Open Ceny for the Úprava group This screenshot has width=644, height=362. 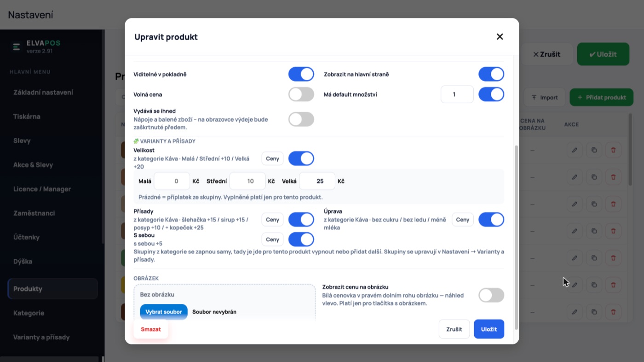point(463,220)
